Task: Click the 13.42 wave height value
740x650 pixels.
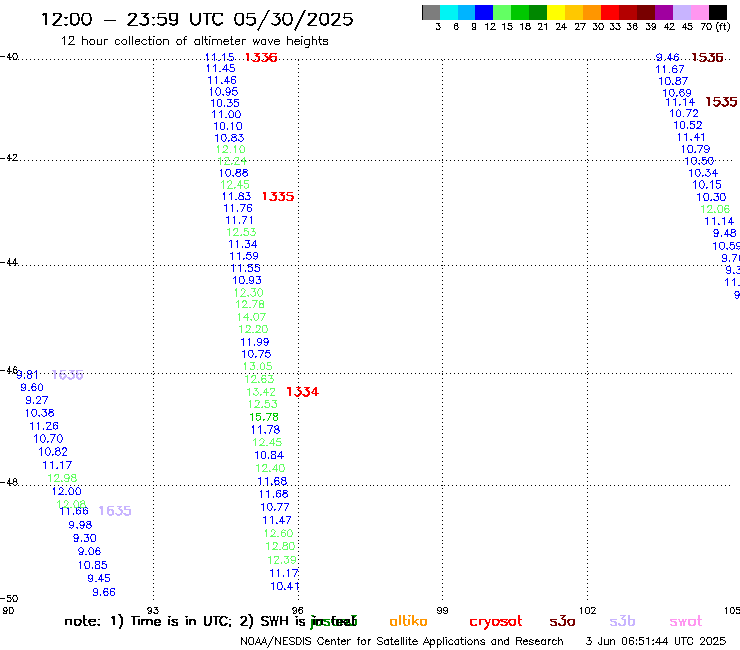Action: [261, 392]
